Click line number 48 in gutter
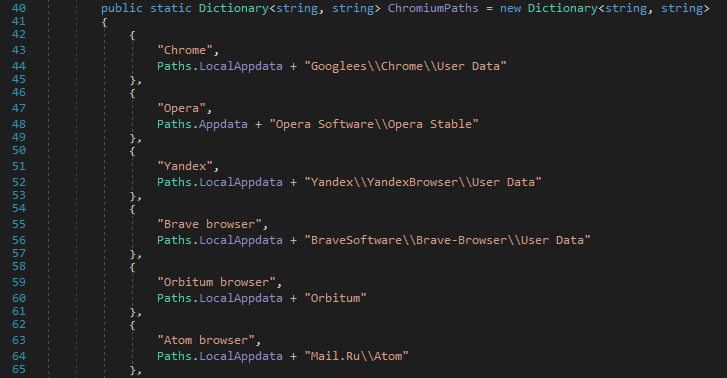The image size is (727, 378). point(19,124)
